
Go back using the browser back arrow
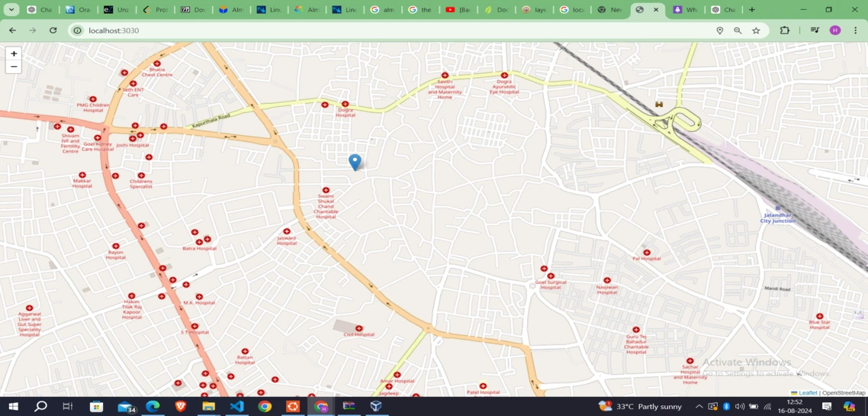coord(12,31)
